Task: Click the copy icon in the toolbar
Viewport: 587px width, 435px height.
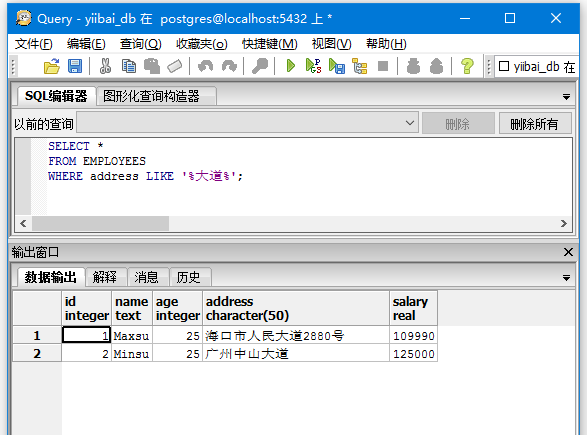Action: point(129,66)
